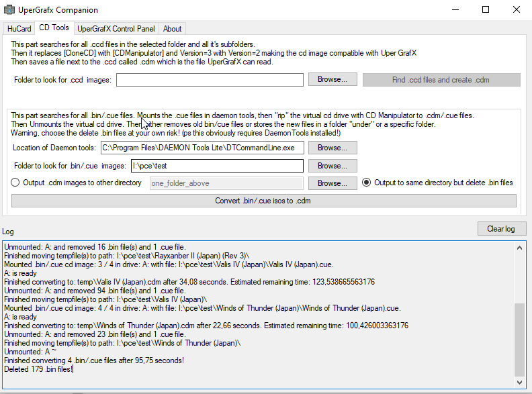
Task: Click 'Folder to look for .ccd images:' label
Action: point(62,80)
